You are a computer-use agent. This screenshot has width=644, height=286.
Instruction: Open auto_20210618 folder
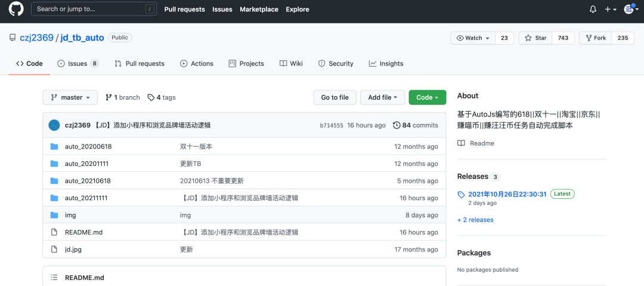click(88, 181)
